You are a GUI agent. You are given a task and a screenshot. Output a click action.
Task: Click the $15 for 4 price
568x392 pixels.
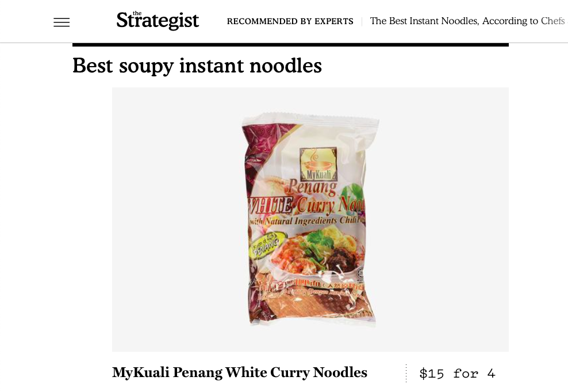[x=457, y=373]
